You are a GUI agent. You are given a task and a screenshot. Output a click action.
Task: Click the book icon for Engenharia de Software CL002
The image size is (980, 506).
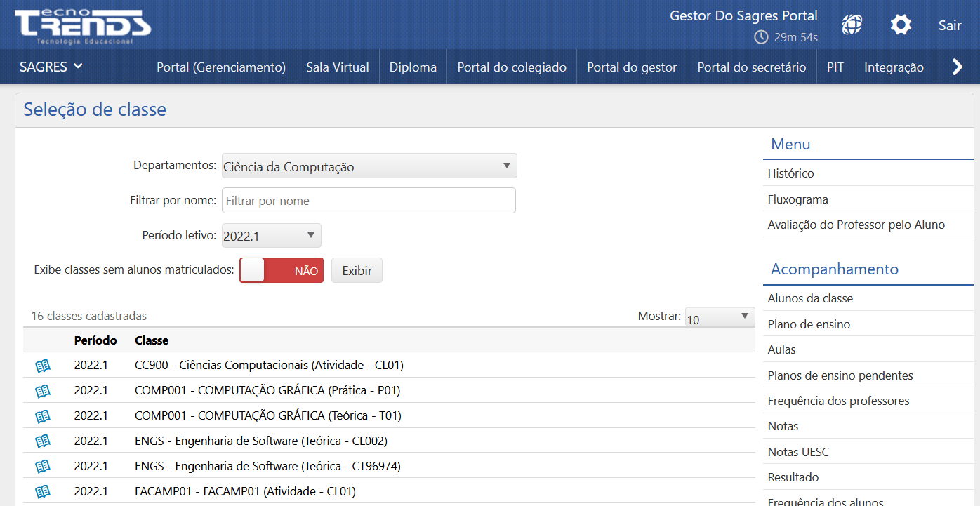(x=43, y=441)
